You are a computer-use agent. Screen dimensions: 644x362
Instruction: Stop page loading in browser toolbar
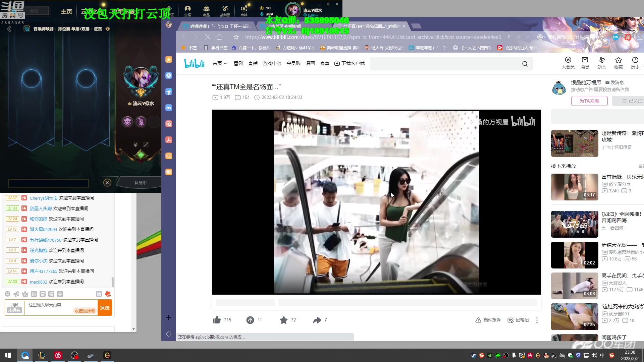[x=208, y=37]
